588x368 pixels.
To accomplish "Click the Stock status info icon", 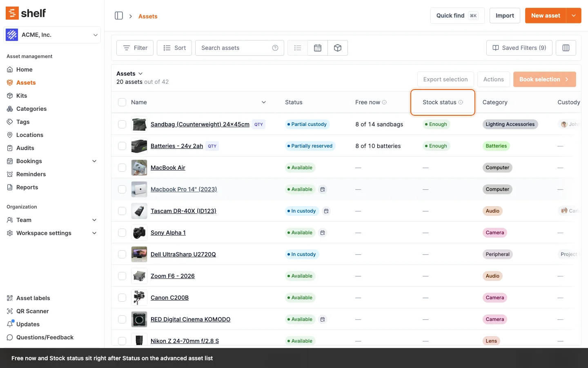I will (461, 102).
